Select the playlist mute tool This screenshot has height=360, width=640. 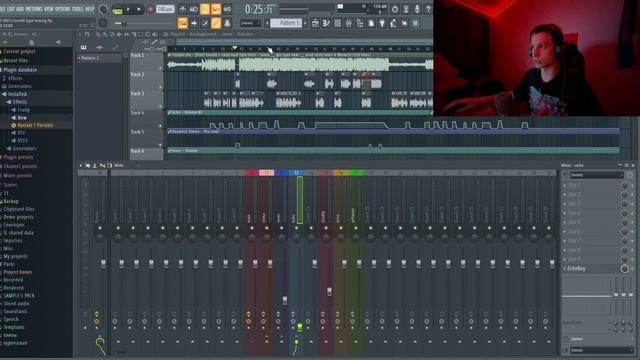[x=119, y=35]
